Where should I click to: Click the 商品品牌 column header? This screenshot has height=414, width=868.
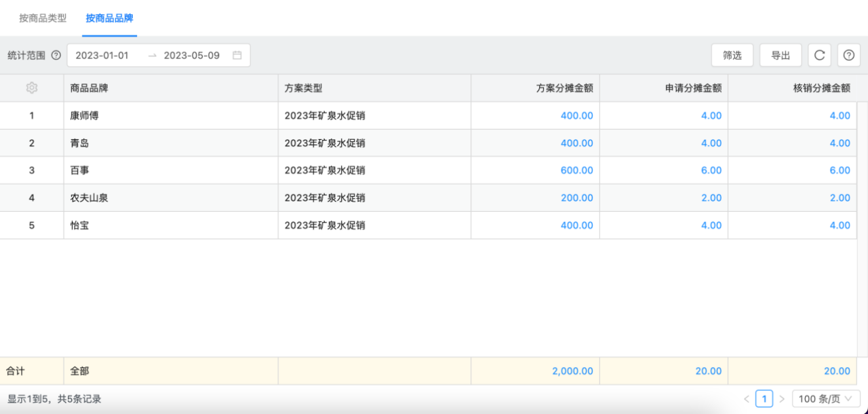coord(171,88)
